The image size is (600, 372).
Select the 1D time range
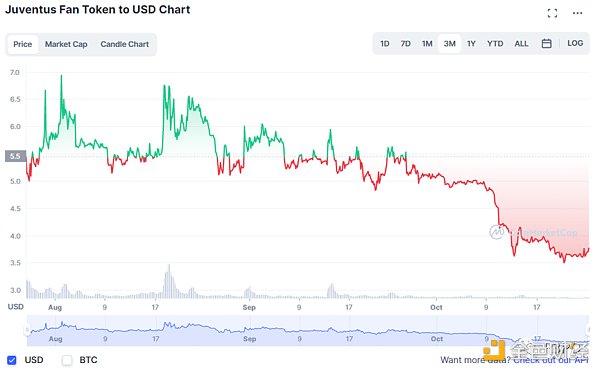pos(385,44)
